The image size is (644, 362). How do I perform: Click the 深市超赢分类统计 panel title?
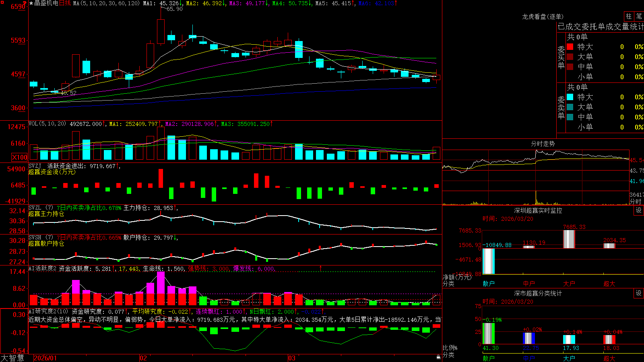click(538, 293)
